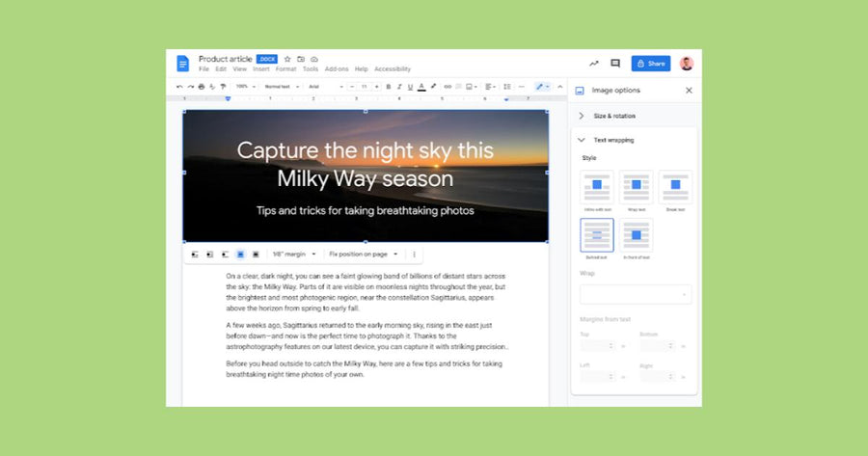The width and height of the screenshot is (868, 456).
Task: Open the activity dashboard trend icon
Action: click(594, 63)
